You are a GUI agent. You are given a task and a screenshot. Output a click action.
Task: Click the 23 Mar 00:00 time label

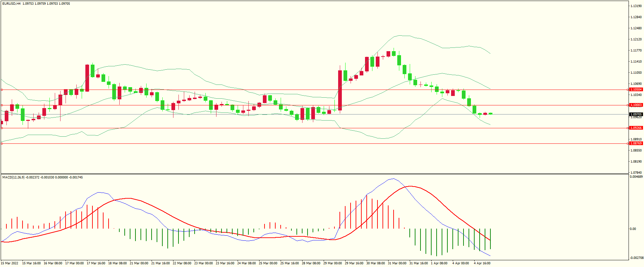coord(203,263)
